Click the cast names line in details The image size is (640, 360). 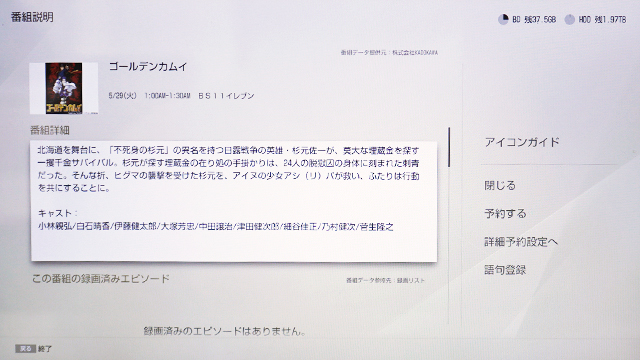click(216, 227)
